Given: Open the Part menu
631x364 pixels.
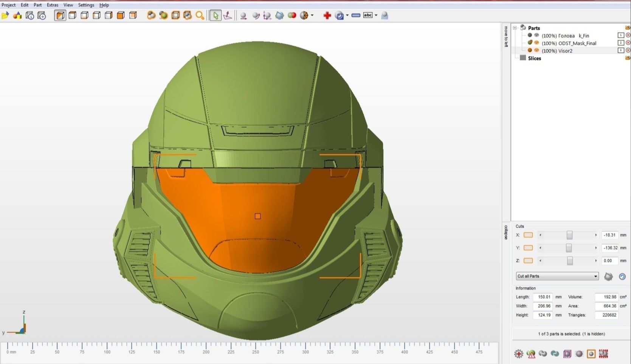Looking at the screenshot, I should click(x=38, y=5).
